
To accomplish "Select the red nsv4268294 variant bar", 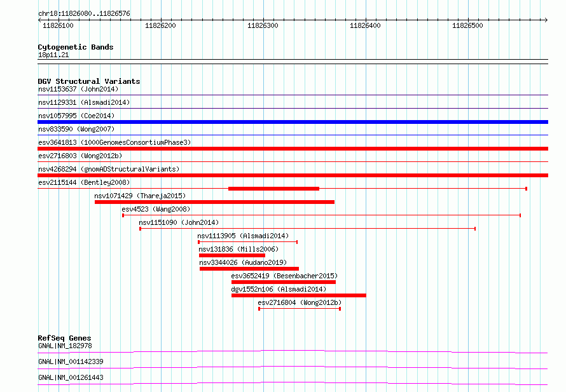I will pyautogui.click(x=293, y=175).
